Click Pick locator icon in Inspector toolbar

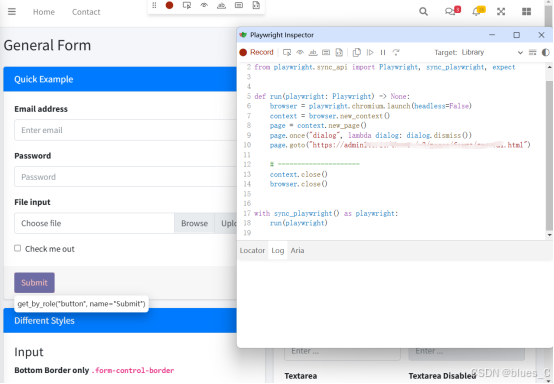point(287,52)
